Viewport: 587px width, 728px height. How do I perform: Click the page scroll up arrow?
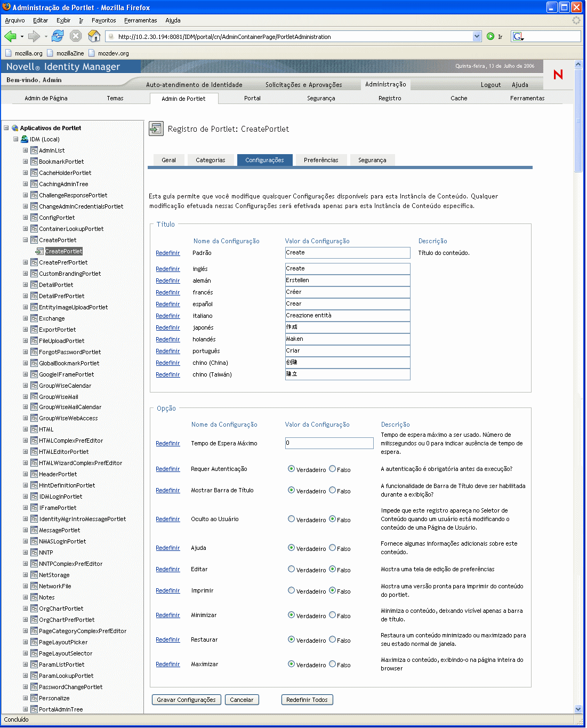pyautogui.click(x=578, y=64)
